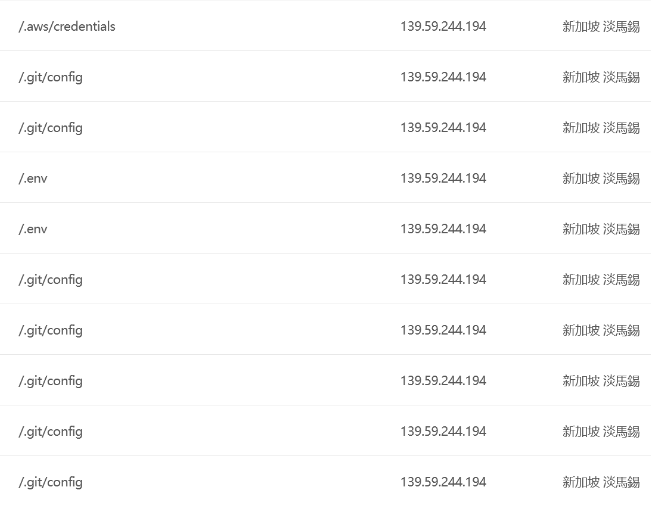Screen dimensions: 651x507
Task: Select the location text in second /.env row
Action: tap(601, 229)
